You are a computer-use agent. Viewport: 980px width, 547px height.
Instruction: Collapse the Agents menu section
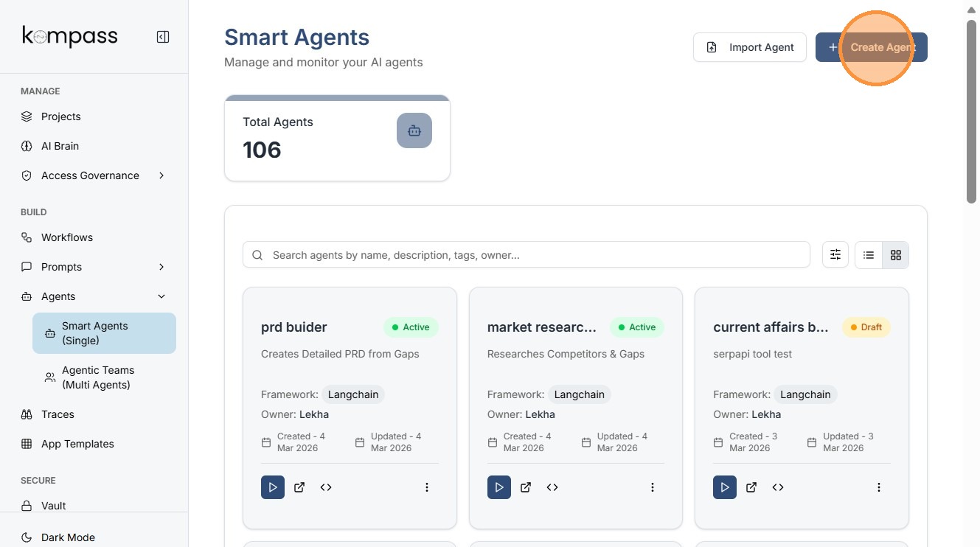161,296
